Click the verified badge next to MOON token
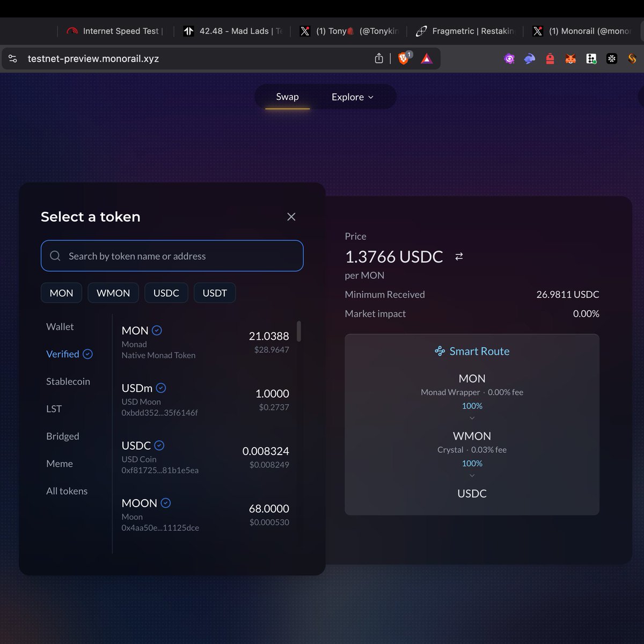 click(x=165, y=503)
